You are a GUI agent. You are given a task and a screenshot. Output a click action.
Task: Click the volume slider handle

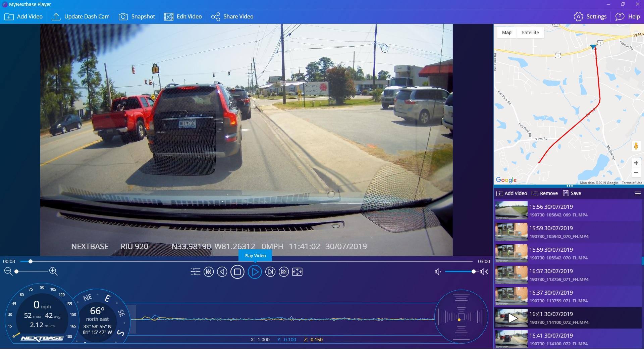coord(473,271)
